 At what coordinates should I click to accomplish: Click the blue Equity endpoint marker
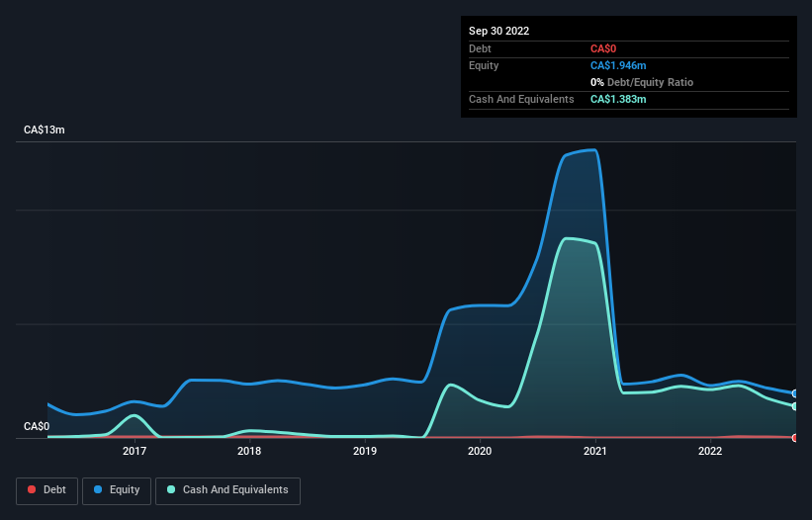[795, 393]
